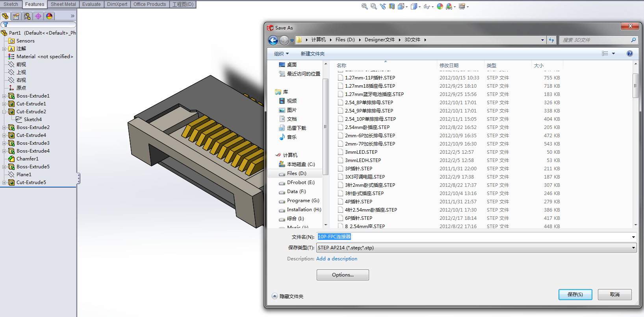
Task: Select Cut-Extrude5 feature
Action: click(31, 182)
